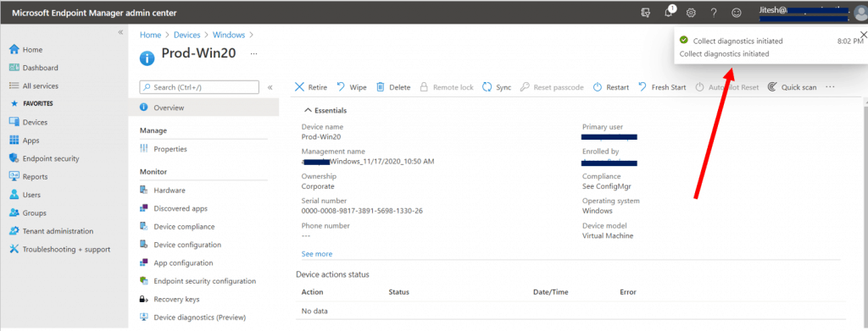Click the See more link
Viewport: 868px width, 331px height.
click(x=317, y=254)
